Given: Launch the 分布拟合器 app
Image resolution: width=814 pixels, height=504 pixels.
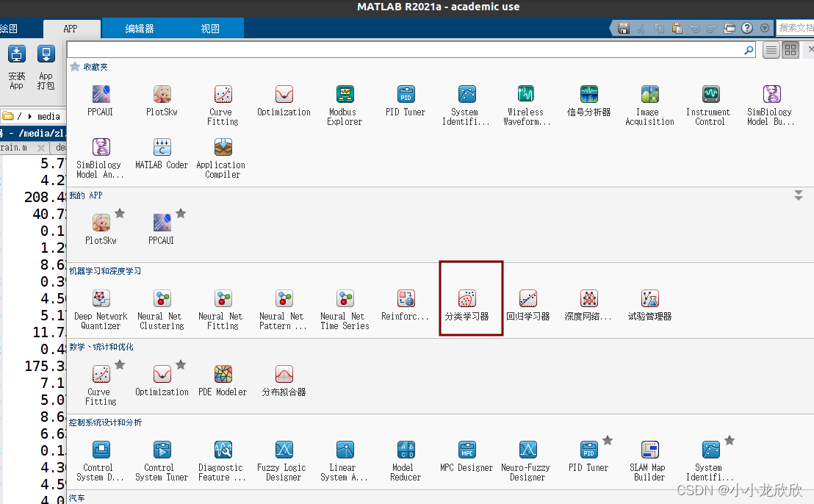Looking at the screenshot, I should tap(284, 381).
